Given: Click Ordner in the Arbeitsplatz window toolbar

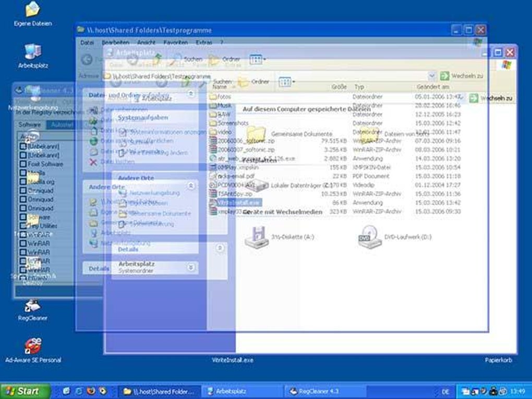Looking at the screenshot, I should pos(253,82).
